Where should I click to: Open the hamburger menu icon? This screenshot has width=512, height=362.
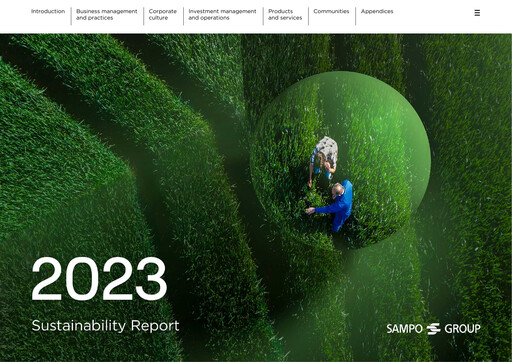[477, 13]
